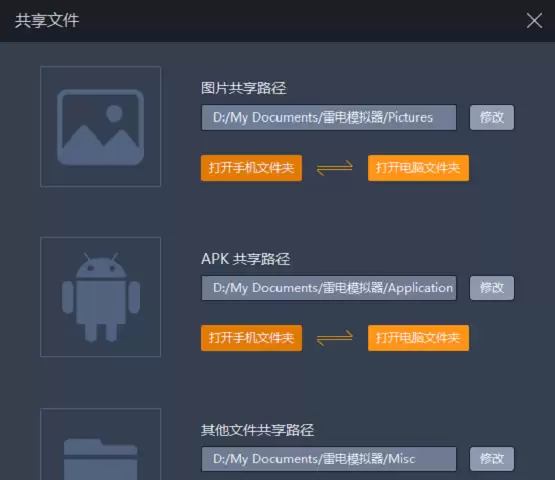Click the 其他文件共享路径 heading
This screenshot has height=480, width=555.
(257, 430)
